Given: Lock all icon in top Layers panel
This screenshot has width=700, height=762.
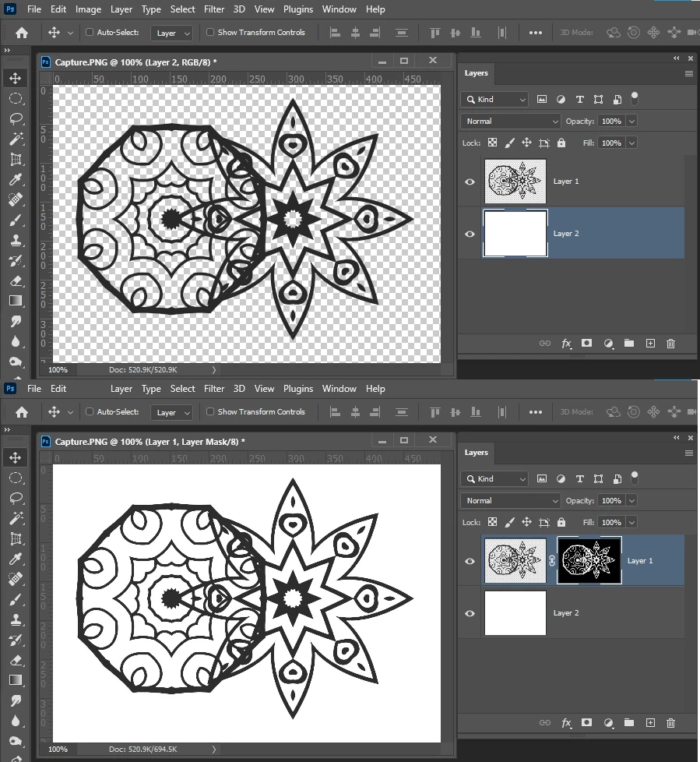Looking at the screenshot, I should 561,143.
